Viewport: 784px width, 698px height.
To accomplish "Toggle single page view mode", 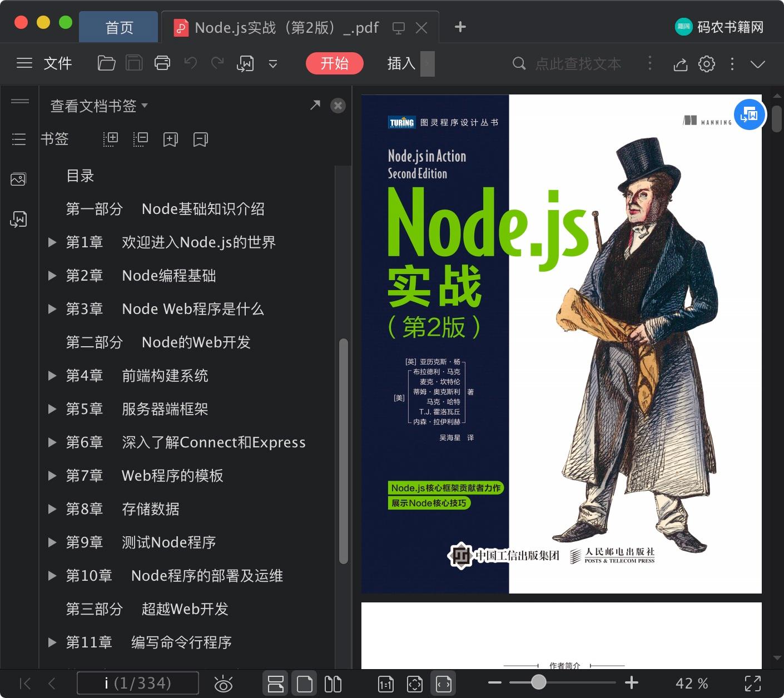I will coord(305,683).
